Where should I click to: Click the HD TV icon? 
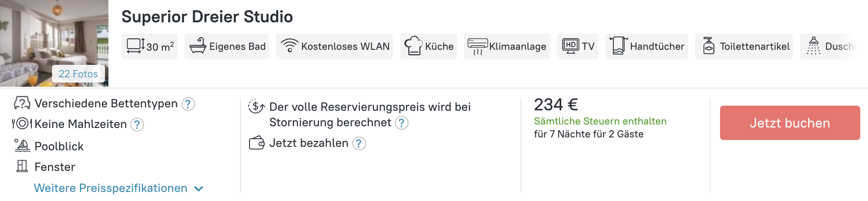point(571,46)
